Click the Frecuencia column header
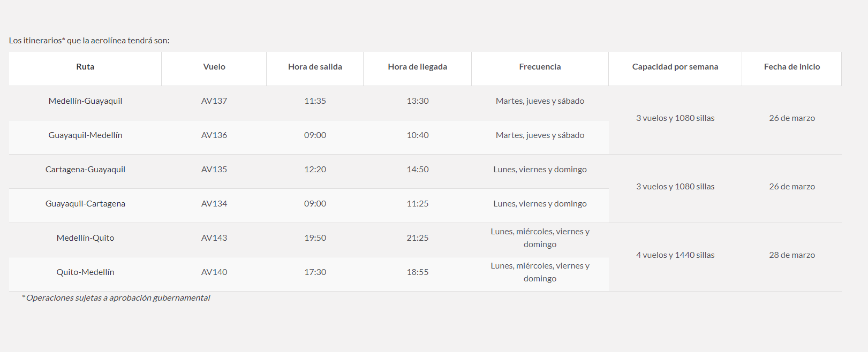 [540, 67]
